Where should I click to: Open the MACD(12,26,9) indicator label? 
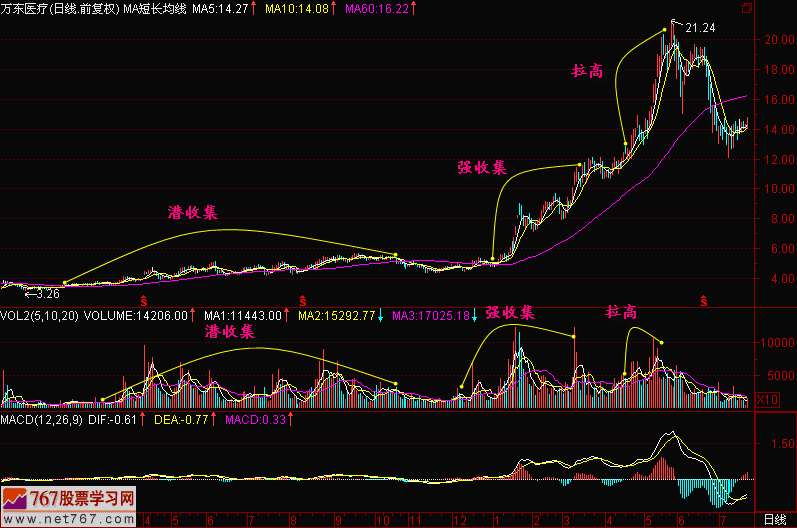click(x=43, y=420)
